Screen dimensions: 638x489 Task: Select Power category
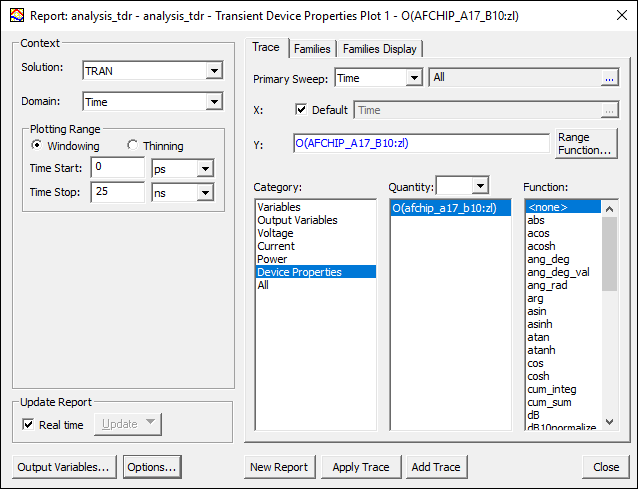point(316,259)
